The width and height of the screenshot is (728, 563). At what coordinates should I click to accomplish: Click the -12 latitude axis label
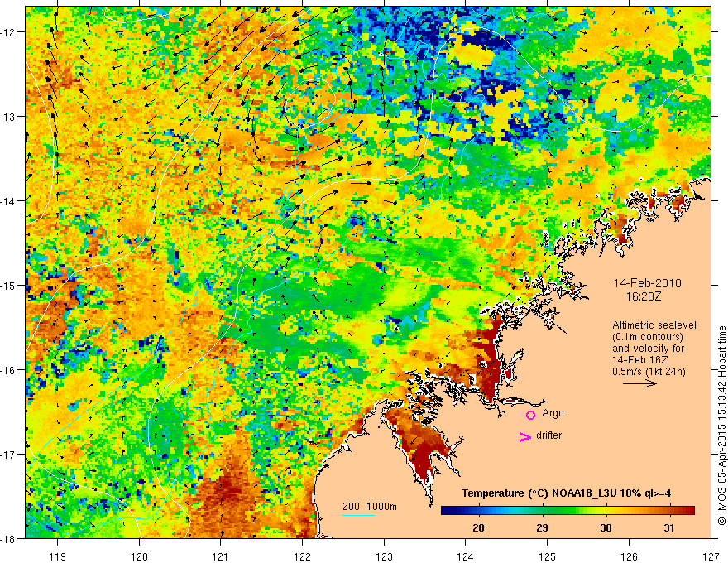click(x=8, y=32)
